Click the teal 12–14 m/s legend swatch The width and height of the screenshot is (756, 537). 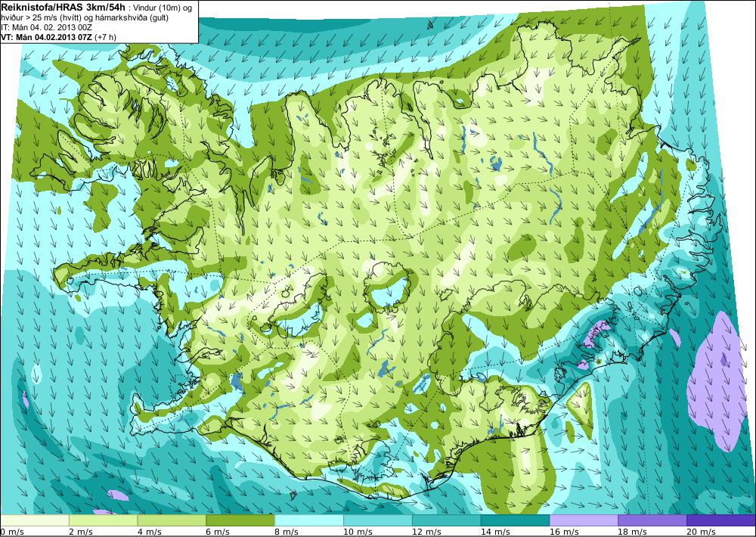point(447,520)
